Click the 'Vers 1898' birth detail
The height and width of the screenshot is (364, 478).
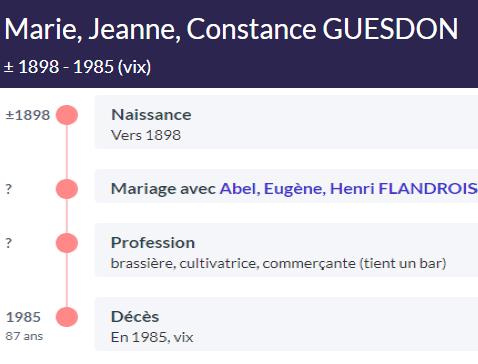pos(146,135)
